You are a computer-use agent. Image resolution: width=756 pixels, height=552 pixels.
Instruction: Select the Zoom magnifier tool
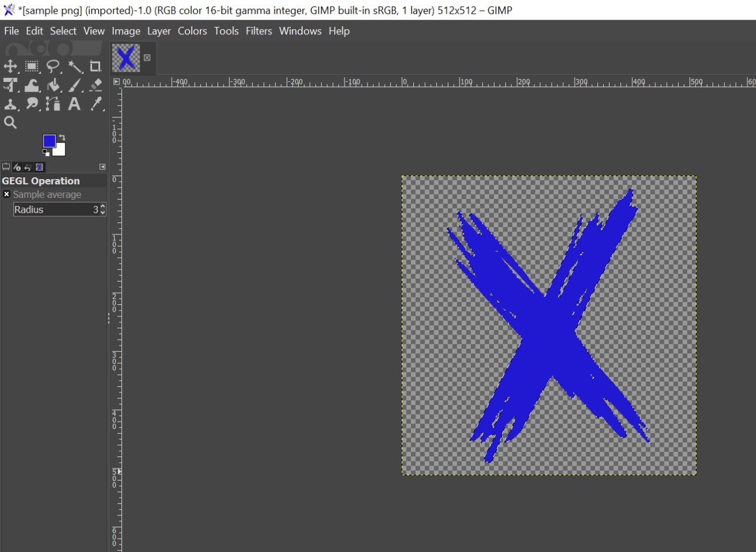coord(10,122)
